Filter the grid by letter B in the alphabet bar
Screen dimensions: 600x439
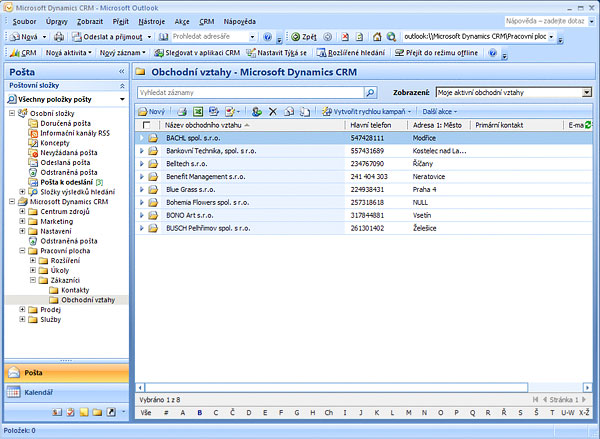click(199, 412)
